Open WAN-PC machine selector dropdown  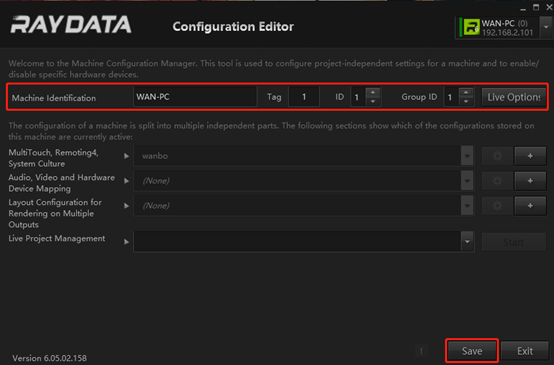click(546, 27)
